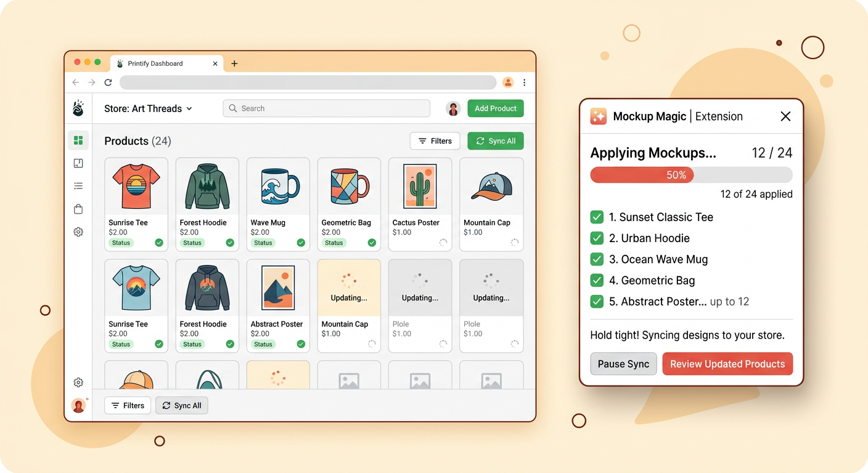Click the 'Cactus Poster' product name
Viewport: 868px width, 473px height.
416,222
